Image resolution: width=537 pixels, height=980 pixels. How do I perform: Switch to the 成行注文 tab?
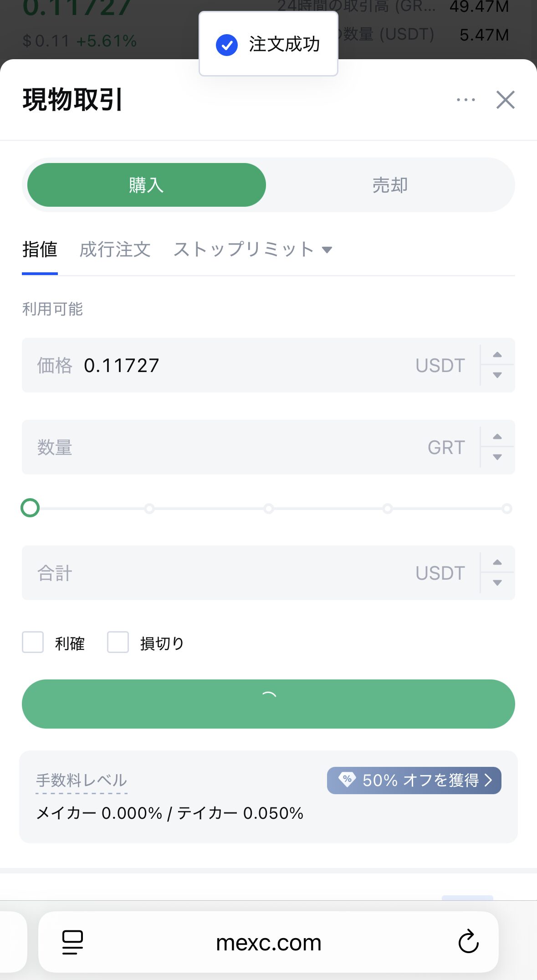coord(115,250)
